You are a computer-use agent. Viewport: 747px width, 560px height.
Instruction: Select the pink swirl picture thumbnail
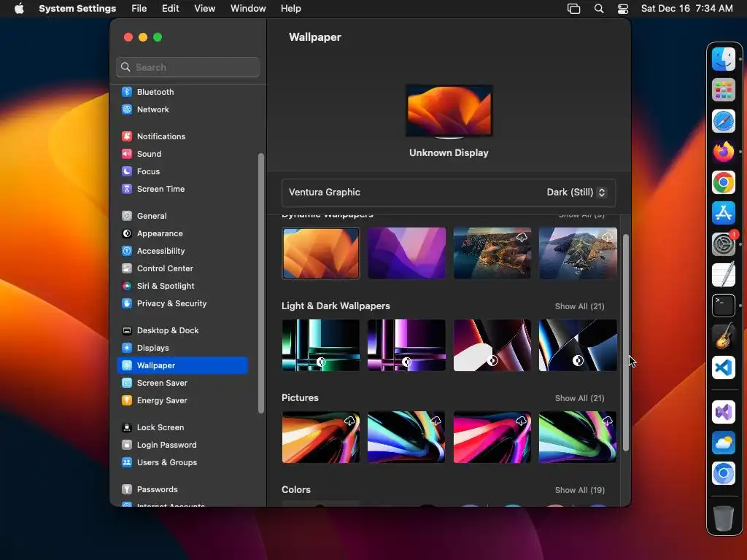coord(492,437)
